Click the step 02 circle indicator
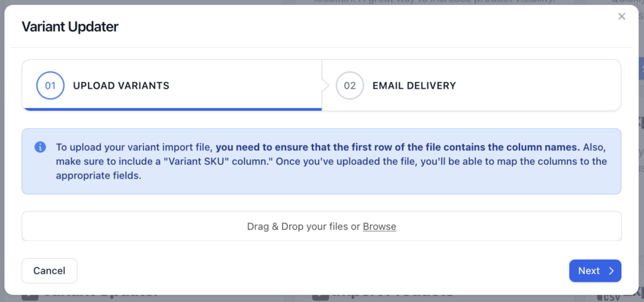This screenshot has width=644, height=302. click(350, 86)
